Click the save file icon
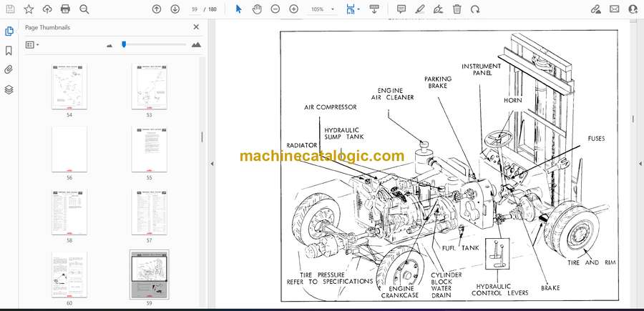The height and width of the screenshot is (311, 644). pos(10,9)
